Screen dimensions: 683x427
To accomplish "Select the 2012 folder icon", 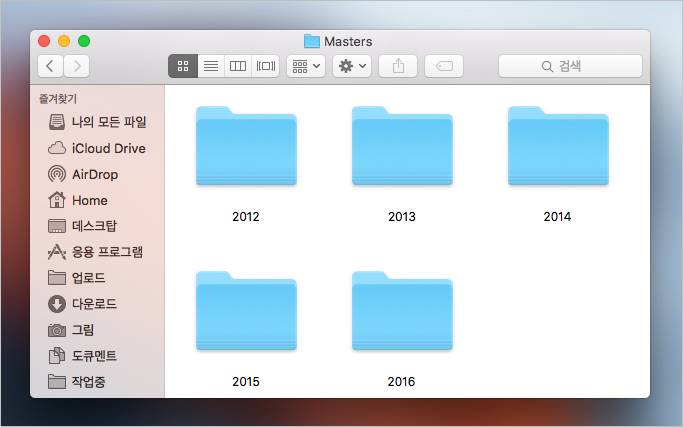I will tap(246, 146).
